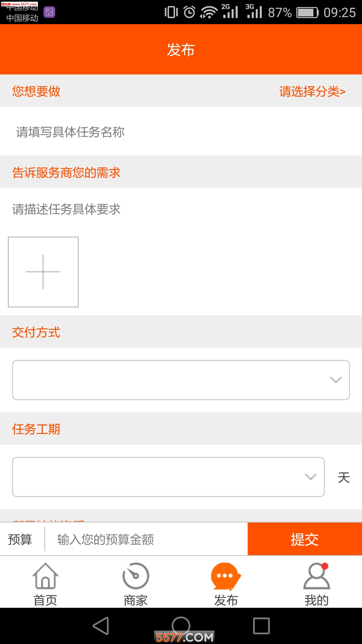Tap the 您想要做 label
The height and width of the screenshot is (644, 362).
point(36,91)
